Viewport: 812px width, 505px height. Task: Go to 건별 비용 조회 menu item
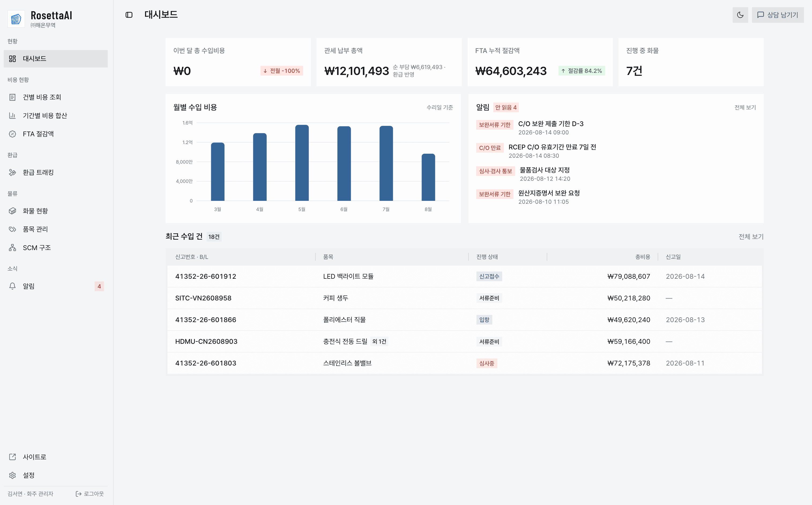56,97
